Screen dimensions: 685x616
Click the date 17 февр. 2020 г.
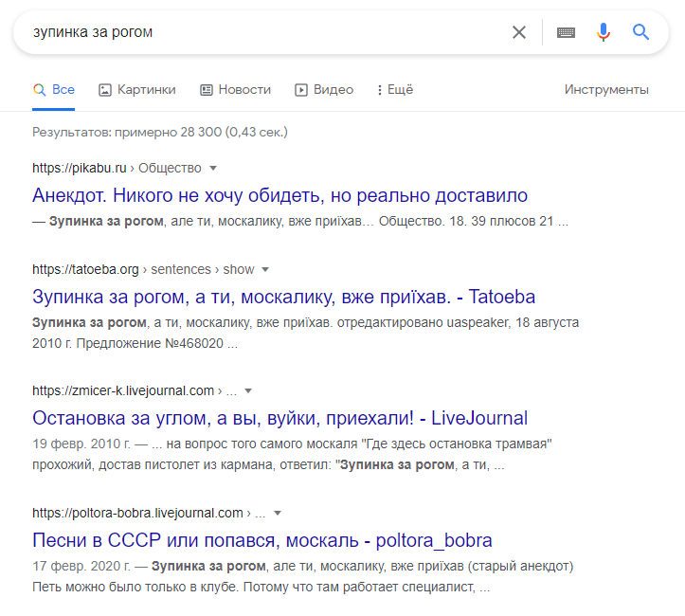point(81,566)
